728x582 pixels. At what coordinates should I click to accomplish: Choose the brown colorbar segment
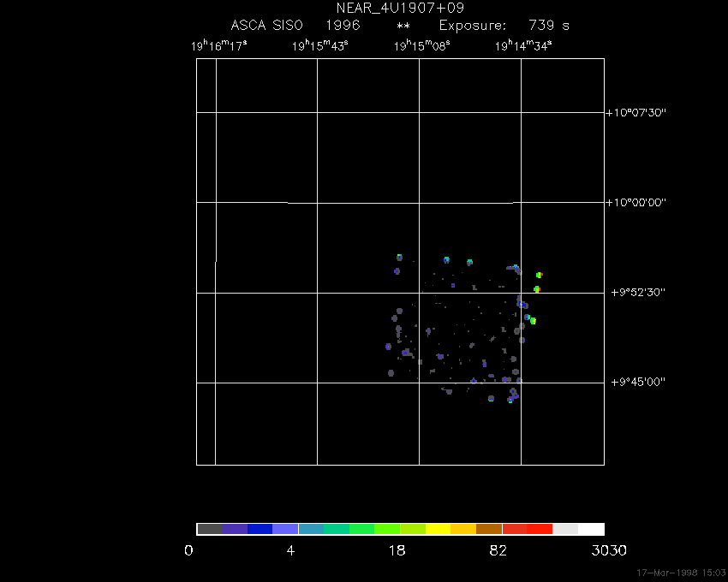tap(489, 529)
